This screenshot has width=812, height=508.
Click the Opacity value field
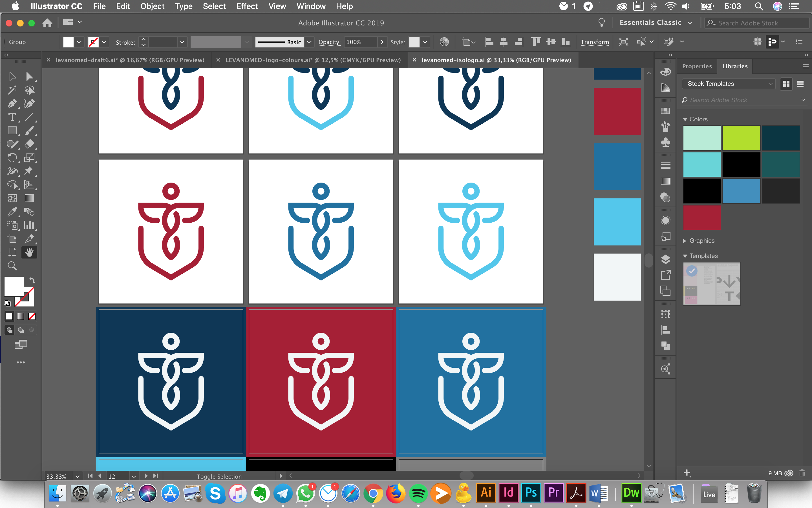click(360, 42)
